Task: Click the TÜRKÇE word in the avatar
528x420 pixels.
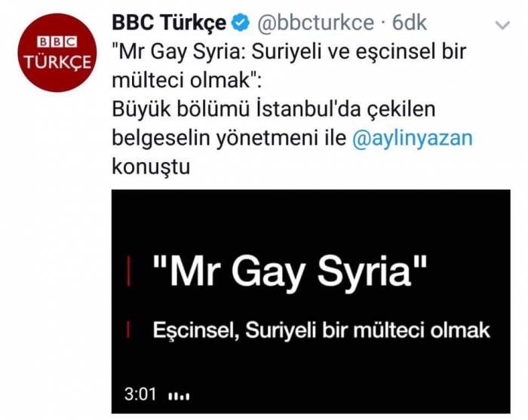Action: click(57, 63)
